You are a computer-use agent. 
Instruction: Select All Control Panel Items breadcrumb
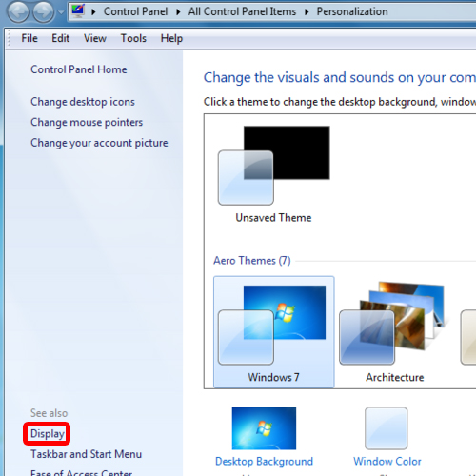pos(242,11)
